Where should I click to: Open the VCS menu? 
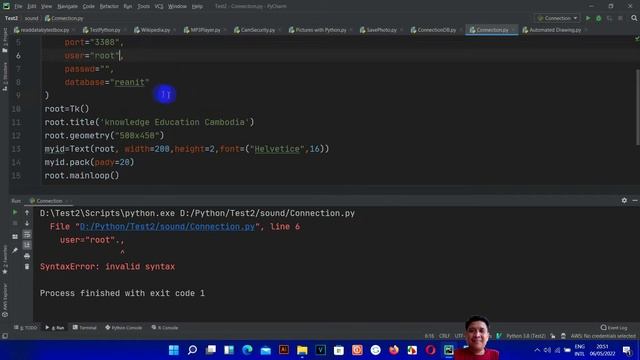tap(159, 6)
